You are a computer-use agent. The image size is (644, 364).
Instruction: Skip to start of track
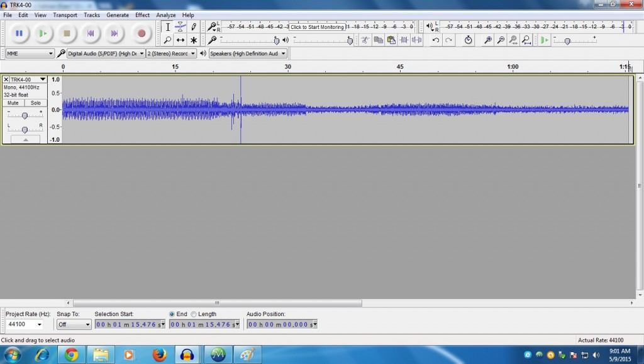pos(91,33)
